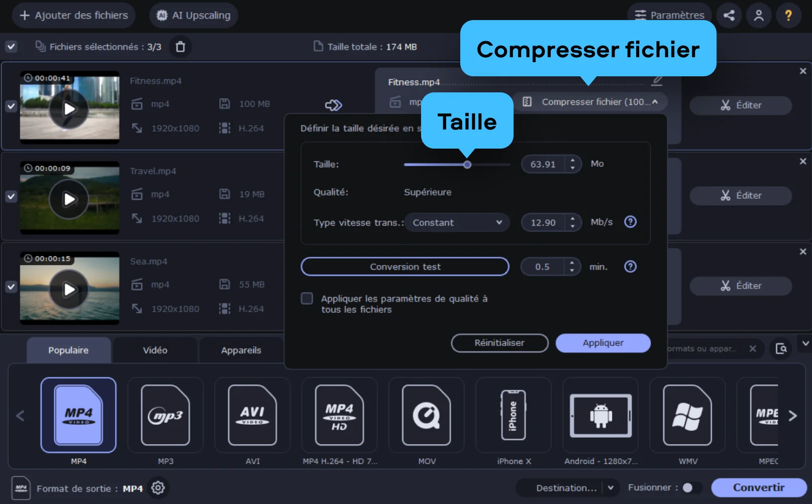Click the Taille value field 63.91

coord(543,164)
